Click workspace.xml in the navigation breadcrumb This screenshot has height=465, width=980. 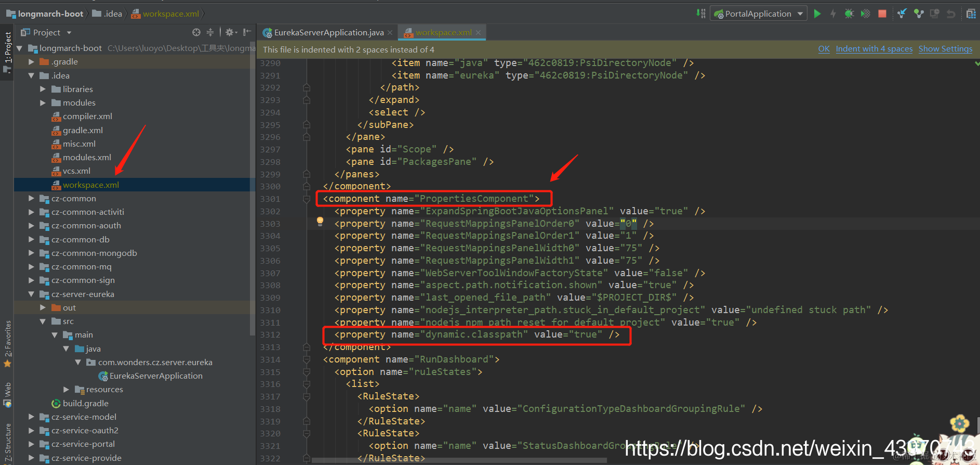click(x=165, y=14)
